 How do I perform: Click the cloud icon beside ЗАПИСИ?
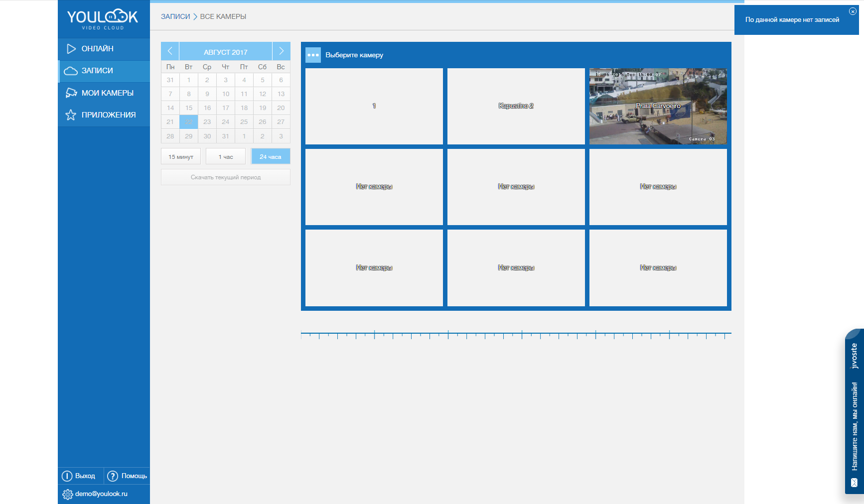click(x=71, y=71)
